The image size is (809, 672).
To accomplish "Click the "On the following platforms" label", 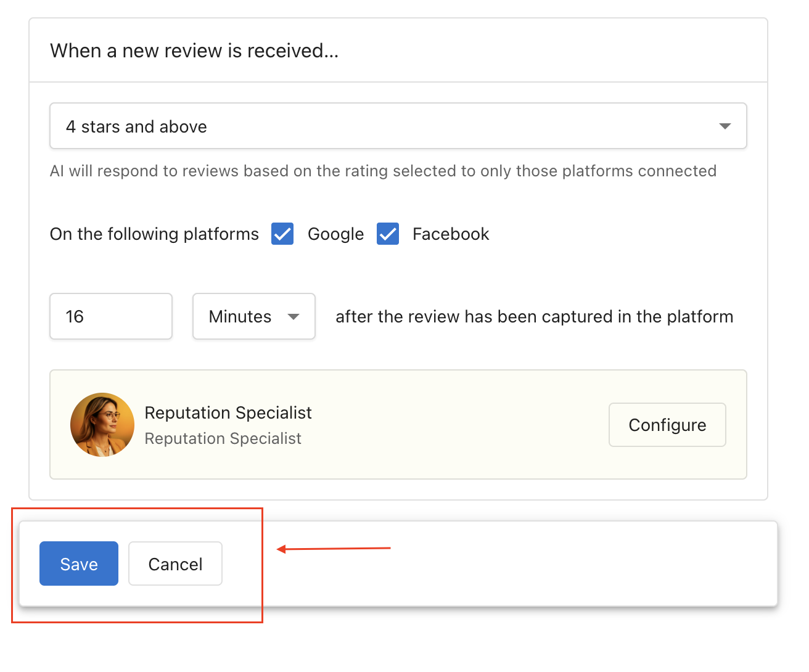I will tap(154, 234).
